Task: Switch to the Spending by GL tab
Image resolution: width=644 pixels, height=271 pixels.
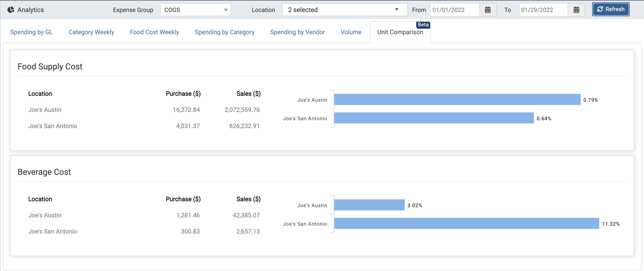Action: (31, 32)
